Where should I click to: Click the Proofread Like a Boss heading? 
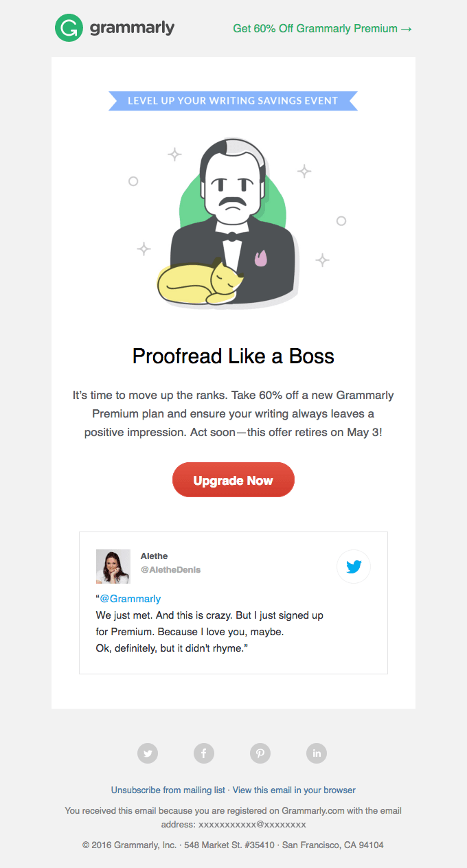click(x=233, y=356)
